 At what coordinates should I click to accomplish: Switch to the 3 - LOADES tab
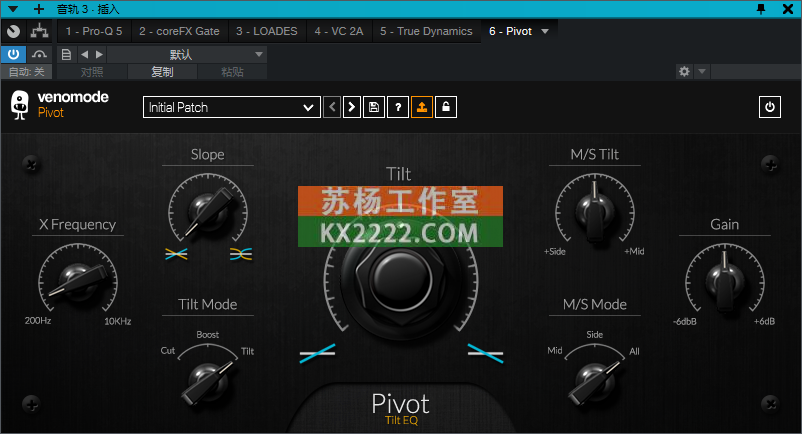coord(266,31)
